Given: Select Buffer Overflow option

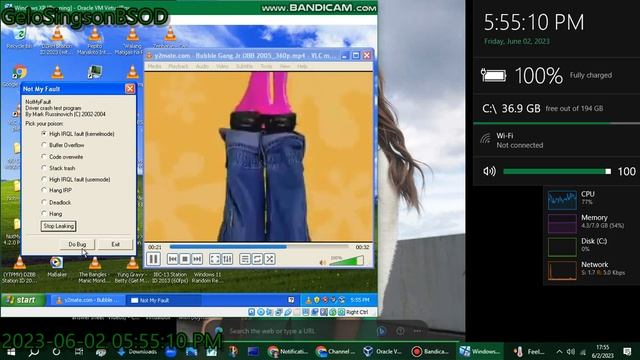Looking at the screenshot, I should coord(63,145).
